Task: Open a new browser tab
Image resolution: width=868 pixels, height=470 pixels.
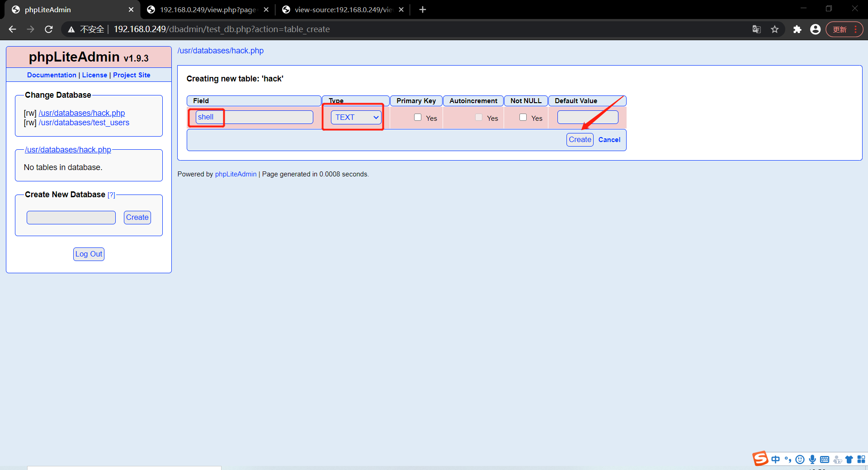Action: point(423,9)
